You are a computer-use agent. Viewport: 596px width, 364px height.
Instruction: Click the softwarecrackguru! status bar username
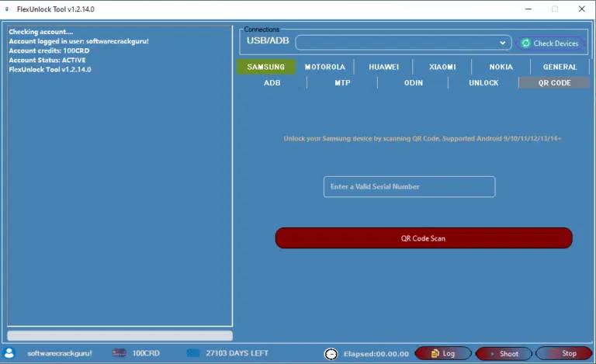(59, 353)
